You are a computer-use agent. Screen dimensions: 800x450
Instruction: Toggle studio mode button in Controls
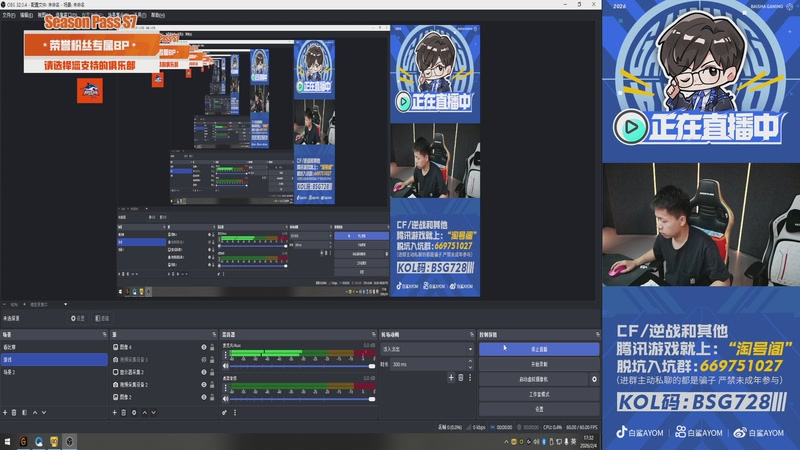coord(539,394)
